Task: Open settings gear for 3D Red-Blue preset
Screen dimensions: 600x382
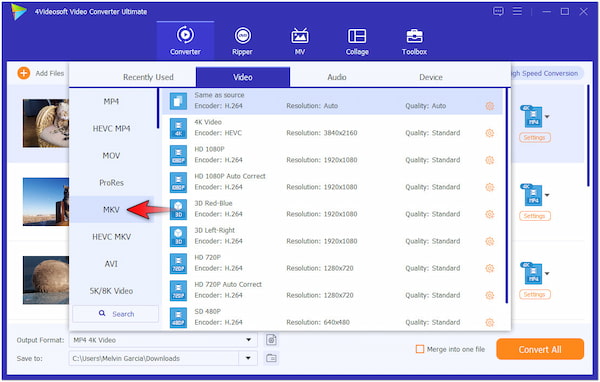Action: pos(489,214)
